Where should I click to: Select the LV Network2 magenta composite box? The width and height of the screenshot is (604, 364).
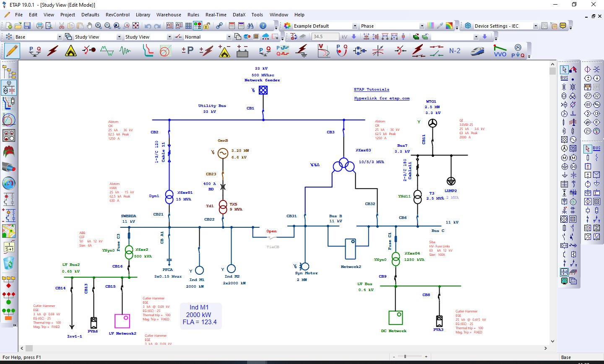click(122, 321)
